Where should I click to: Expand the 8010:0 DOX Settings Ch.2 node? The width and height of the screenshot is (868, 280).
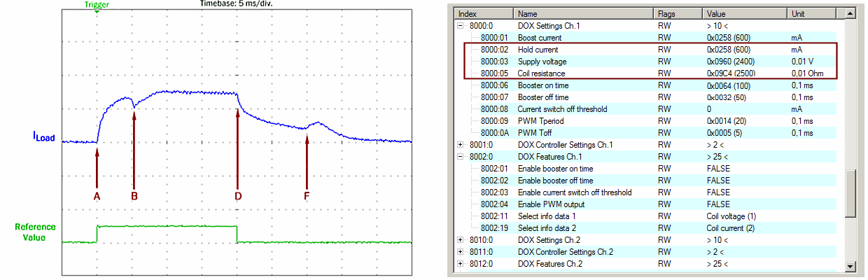460,240
